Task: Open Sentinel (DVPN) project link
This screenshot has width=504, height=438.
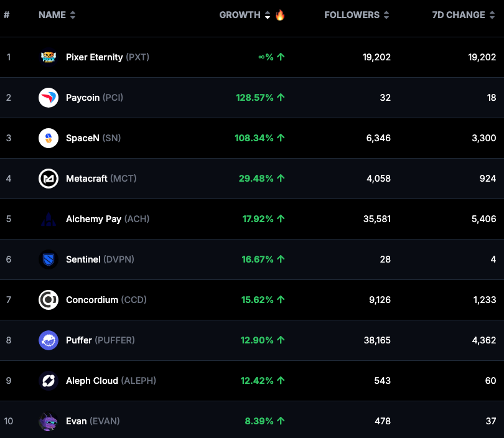Action: [x=100, y=259]
